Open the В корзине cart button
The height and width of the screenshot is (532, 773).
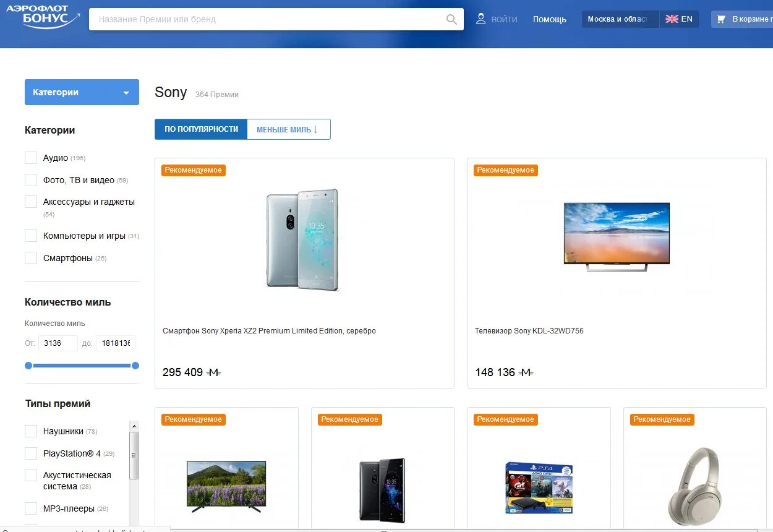[742, 19]
